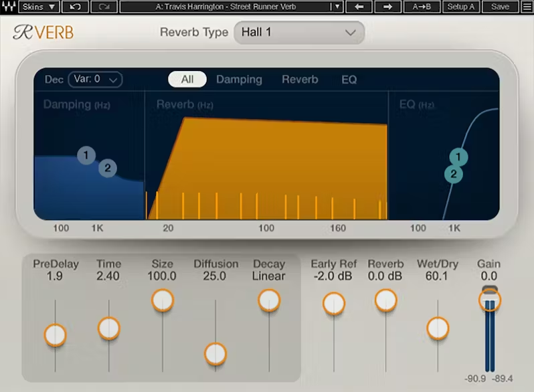
Task: Select EQ band node 2
Action: pos(454,174)
